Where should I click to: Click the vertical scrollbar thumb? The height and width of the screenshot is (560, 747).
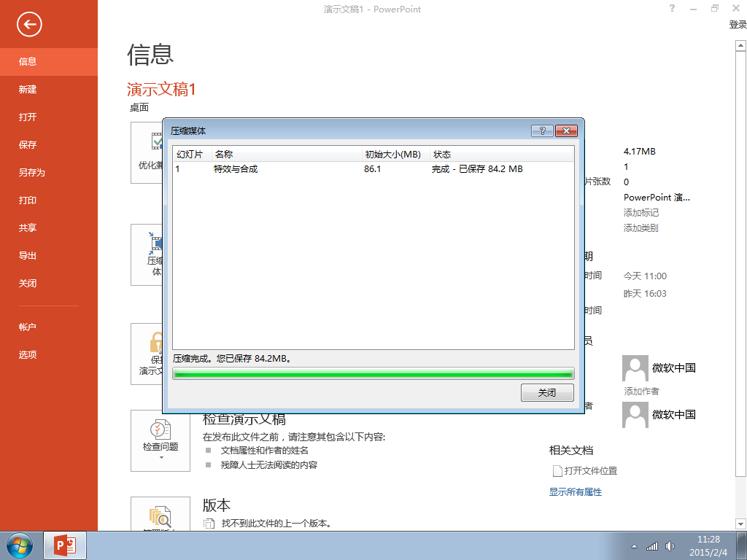[x=740, y=263]
